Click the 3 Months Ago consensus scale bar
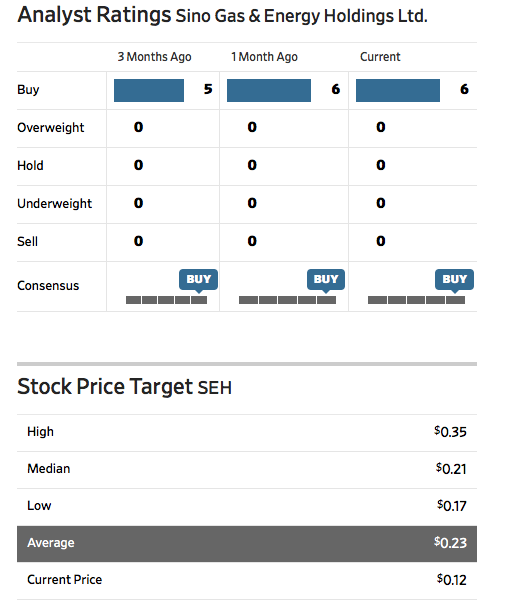507x603 pixels. pos(166,300)
